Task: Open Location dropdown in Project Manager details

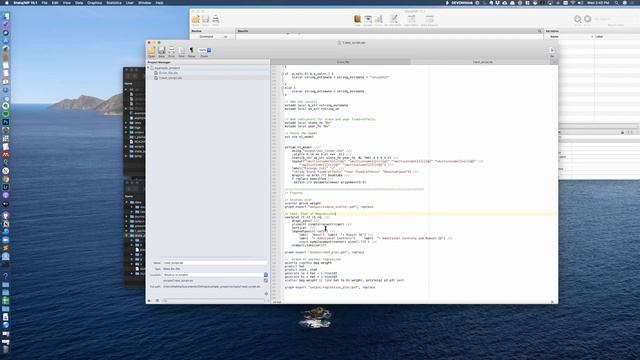Action: point(215,275)
